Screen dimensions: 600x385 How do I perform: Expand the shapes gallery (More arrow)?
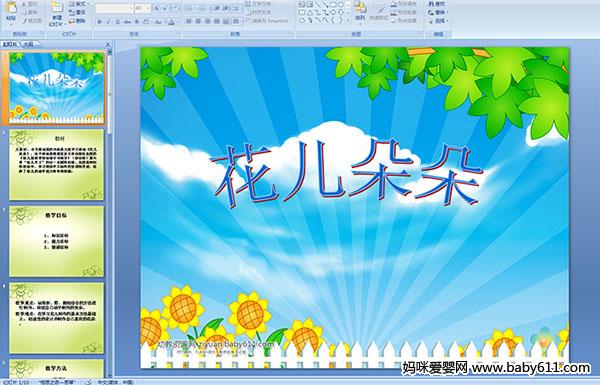[x=348, y=20]
